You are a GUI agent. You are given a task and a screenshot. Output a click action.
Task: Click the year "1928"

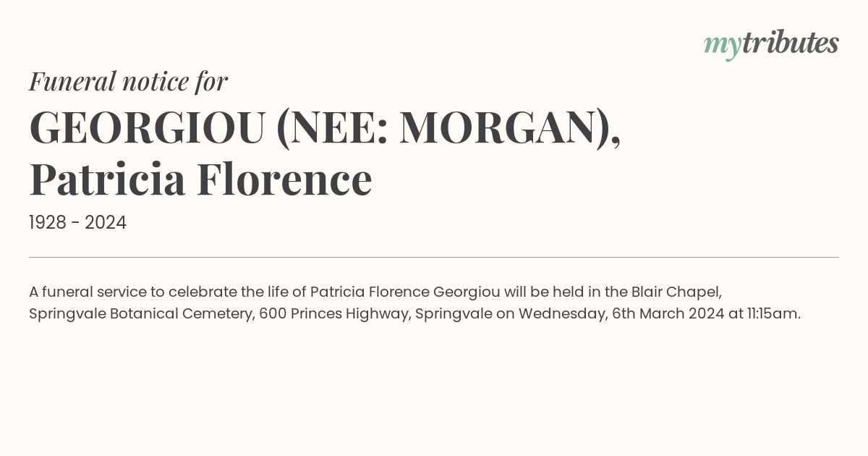click(x=49, y=223)
